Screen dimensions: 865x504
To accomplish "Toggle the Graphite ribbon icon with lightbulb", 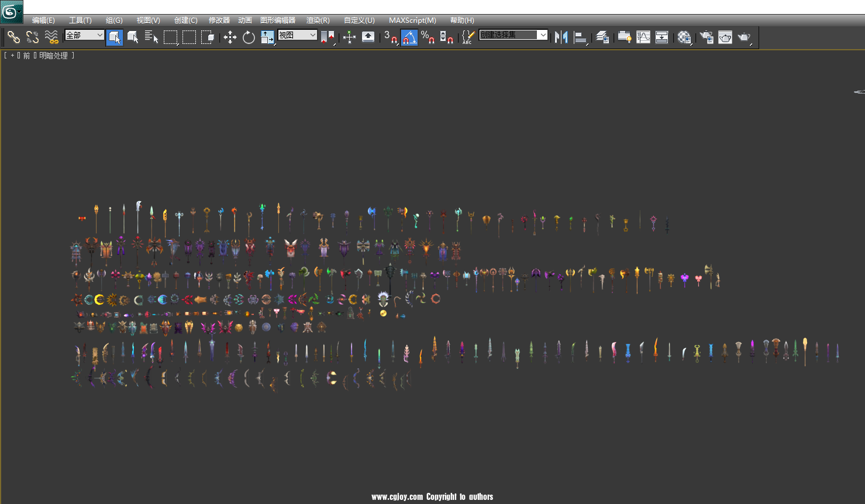I will 624,37.
